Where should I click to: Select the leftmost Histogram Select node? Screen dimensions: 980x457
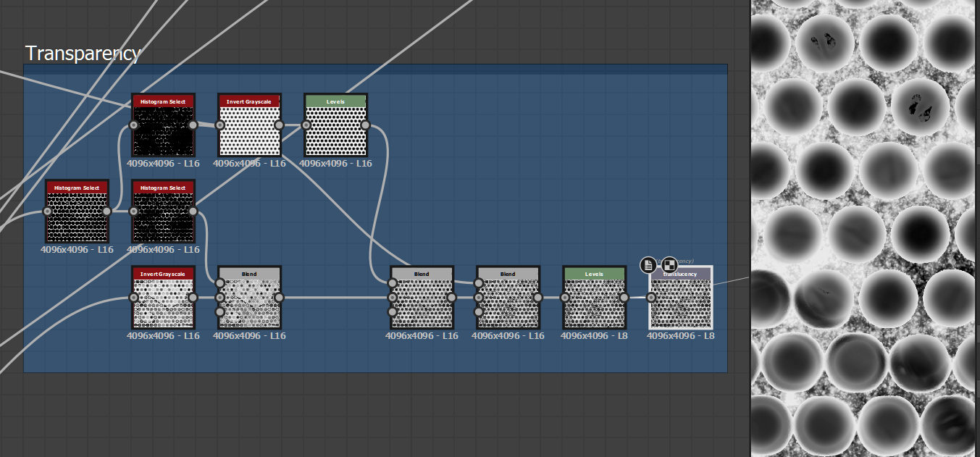tap(78, 211)
